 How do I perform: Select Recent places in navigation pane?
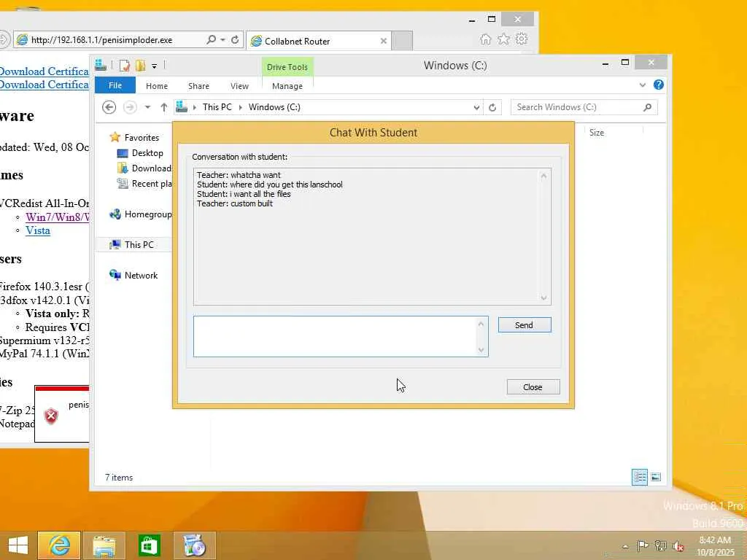(144, 184)
